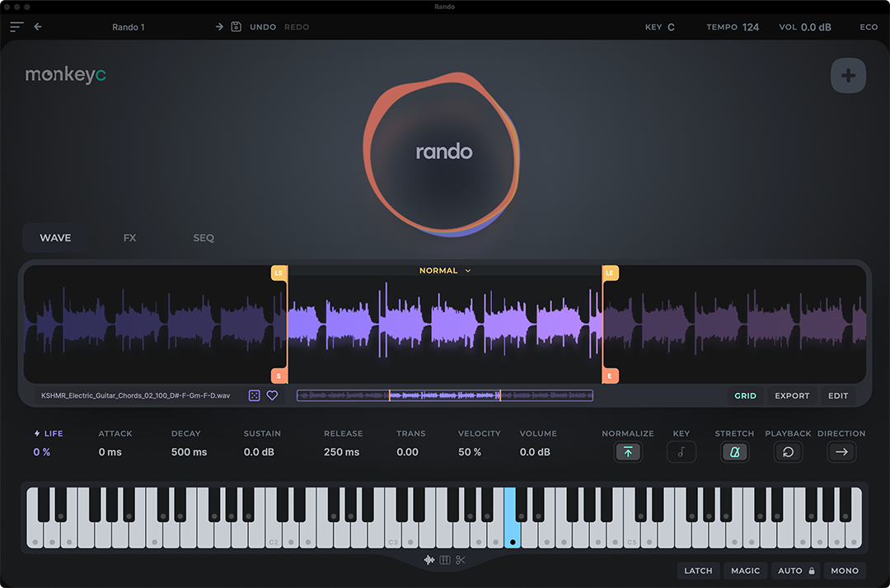The image size is (890, 588).
Task: Switch to the FX tab
Action: pos(129,238)
